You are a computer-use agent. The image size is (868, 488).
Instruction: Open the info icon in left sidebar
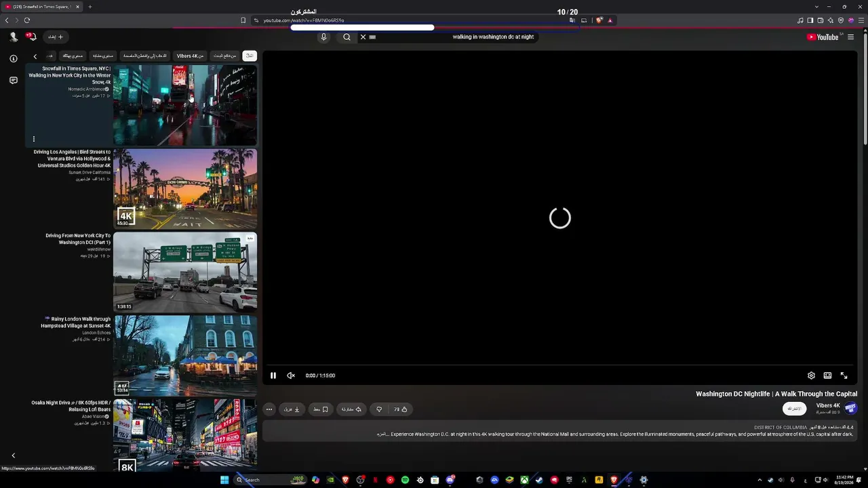click(14, 59)
